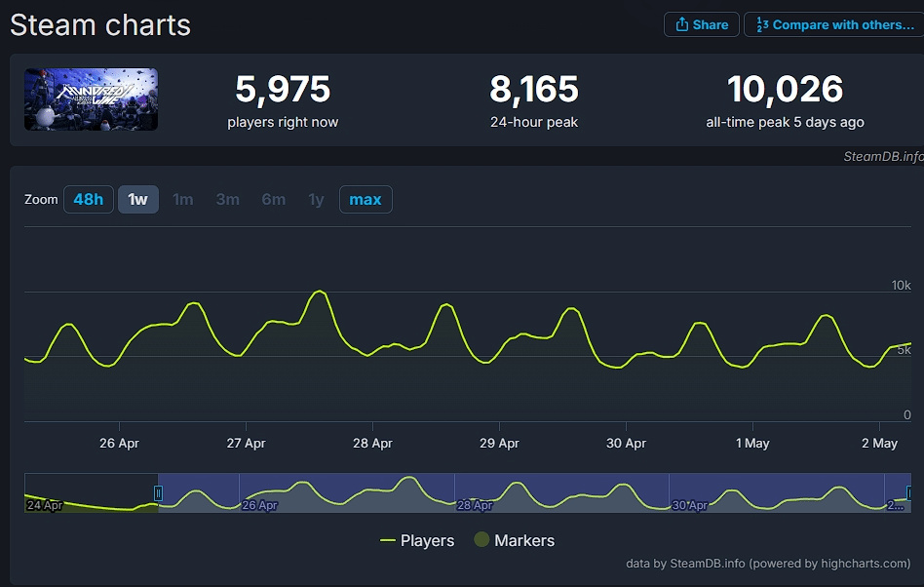Image resolution: width=924 pixels, height=587 pixels.
Task: Click the 27 Apr axis label
Action: (246, 444)
